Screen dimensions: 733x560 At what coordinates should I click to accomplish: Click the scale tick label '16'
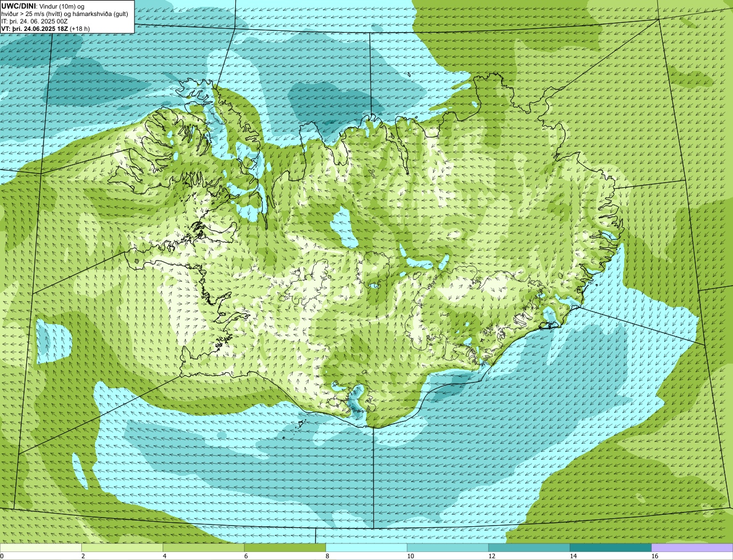(x=655, y=556)
